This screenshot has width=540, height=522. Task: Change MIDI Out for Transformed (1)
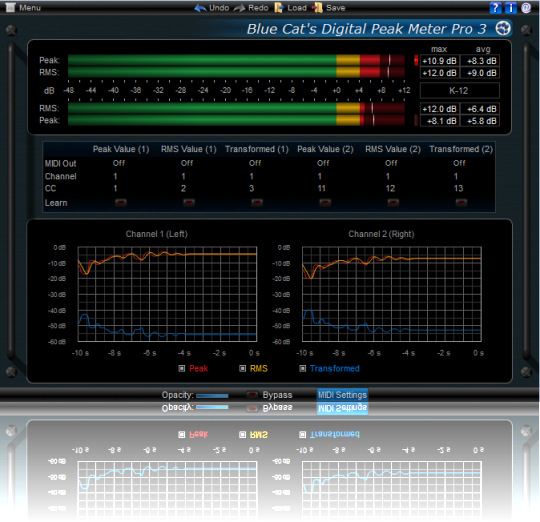[x=255, y=163]
